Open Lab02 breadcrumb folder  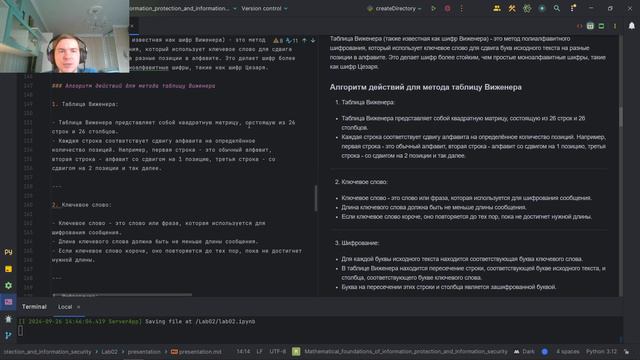coord(109,351)
